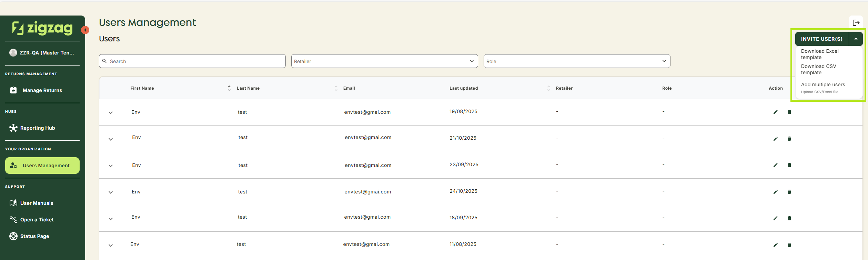
Task: Sort the table by Last Name
Action: [336, 88]
